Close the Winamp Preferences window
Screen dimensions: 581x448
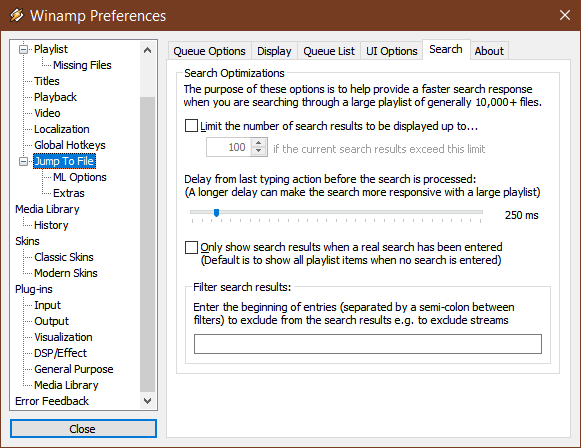click(x=565, y=15)
